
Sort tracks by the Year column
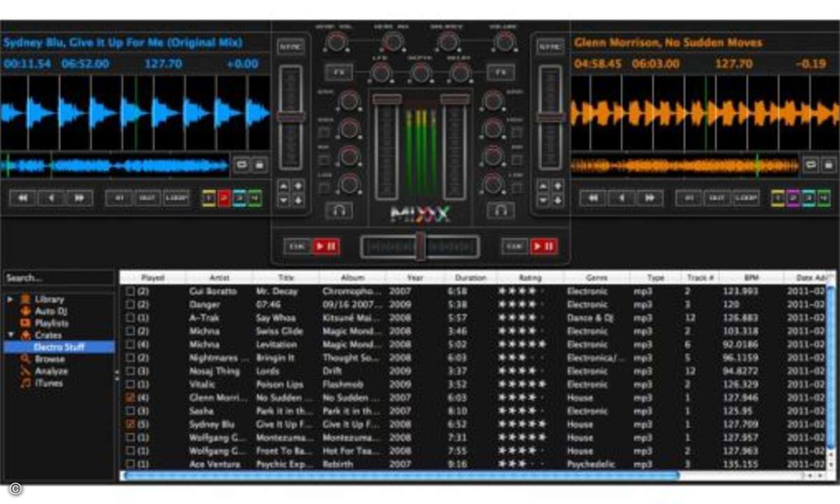click(414, 278)
